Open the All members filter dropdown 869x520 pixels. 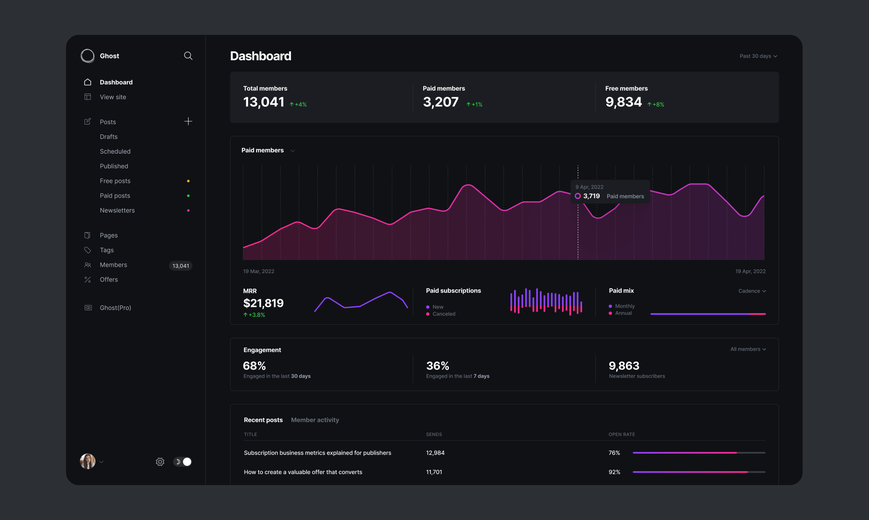click(x=748, y=349)
